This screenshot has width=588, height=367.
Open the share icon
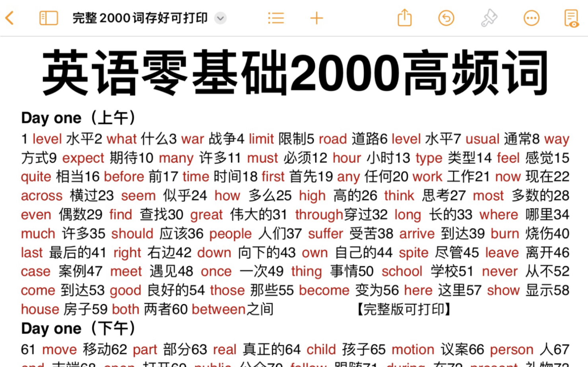pyautogui.click(x=404, y=17)
